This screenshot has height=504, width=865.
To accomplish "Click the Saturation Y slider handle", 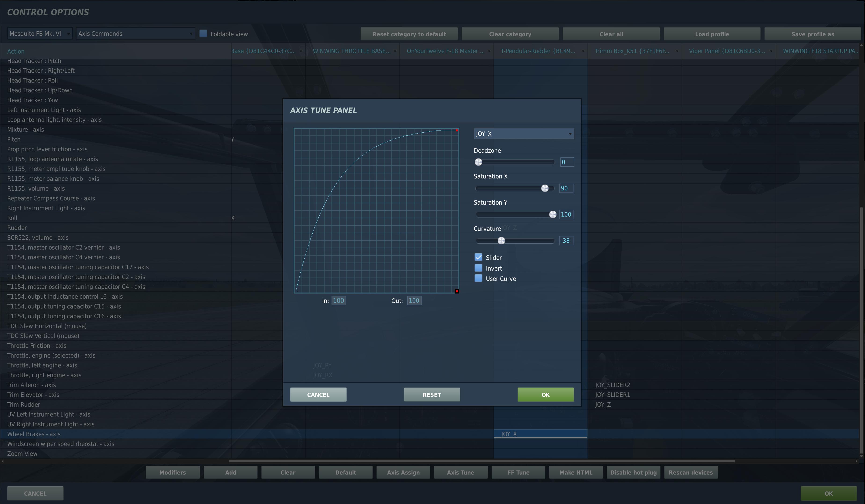I will point(553,214).
